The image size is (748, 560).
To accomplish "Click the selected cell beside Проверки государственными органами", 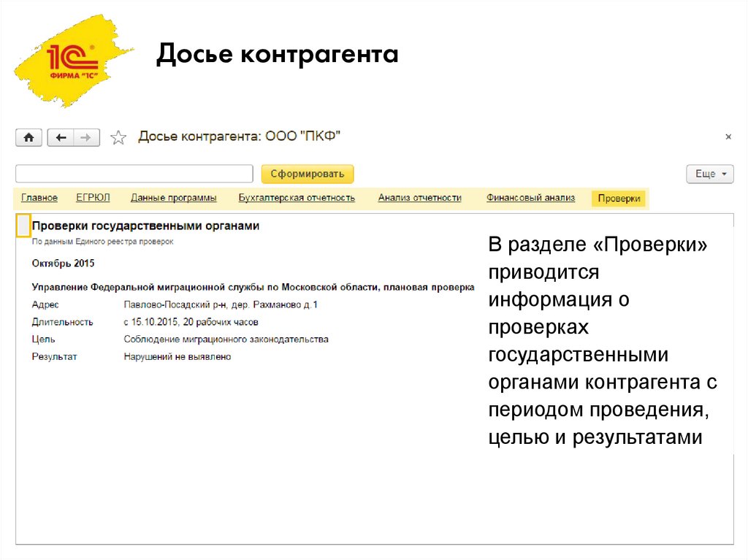I will pyautogui.click(x=23, y=226).
